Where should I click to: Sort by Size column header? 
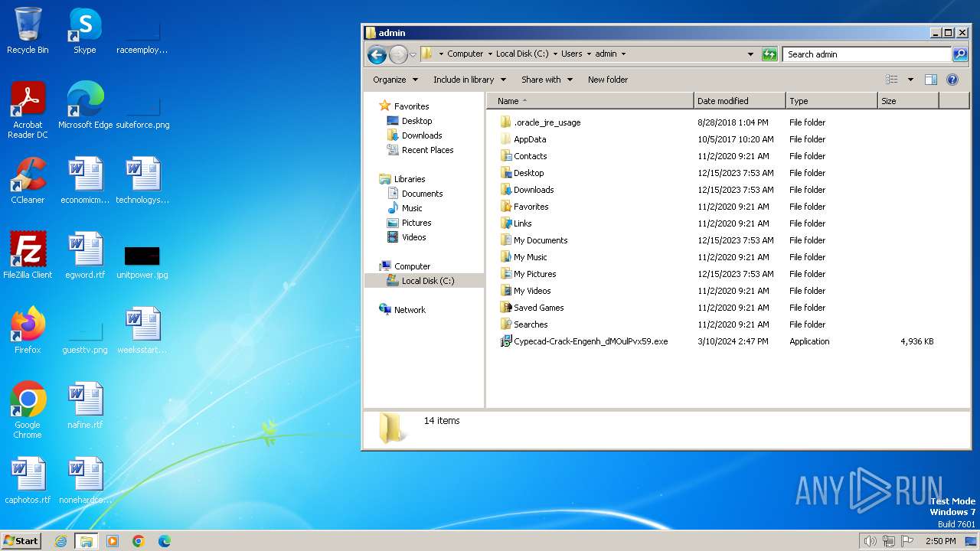(908, 101)
